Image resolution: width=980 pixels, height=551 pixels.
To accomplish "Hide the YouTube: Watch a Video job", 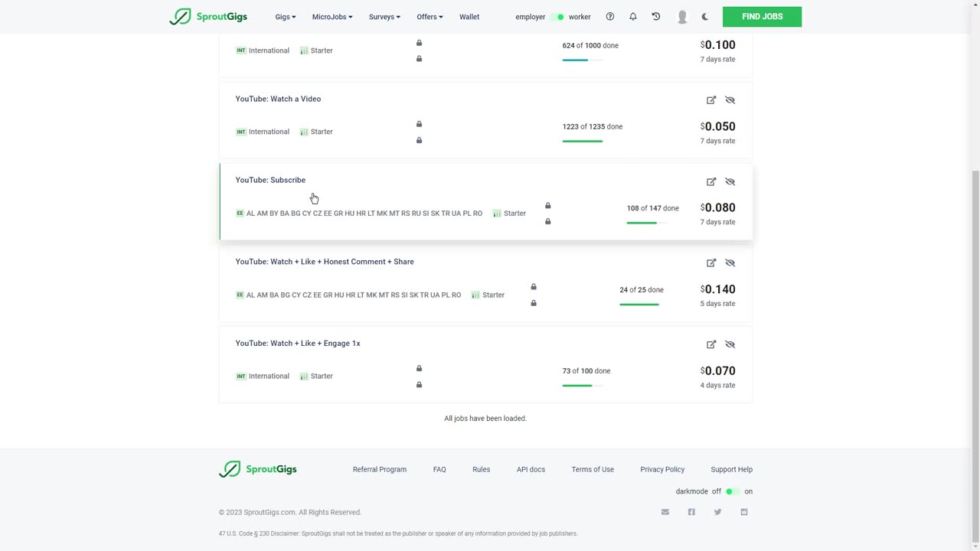I will click(730, 100).
